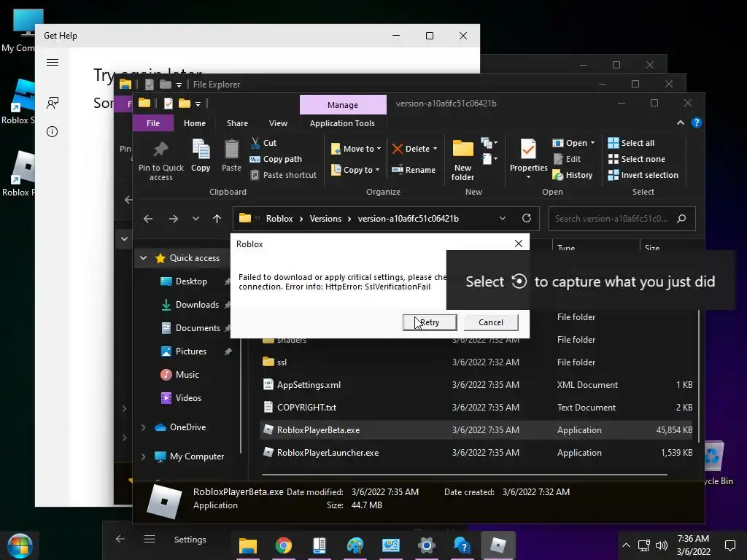747x560 pixels.
Task: Show hidden system tray icons
Action: click(x=627, y=545)
